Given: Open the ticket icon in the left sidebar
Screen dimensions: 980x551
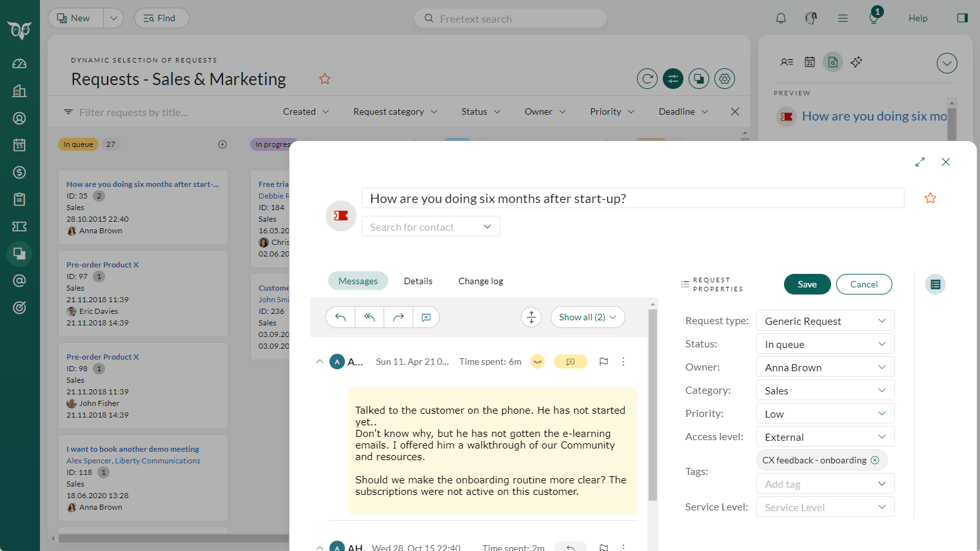Looking at the screenshot, I should point(19,226).
